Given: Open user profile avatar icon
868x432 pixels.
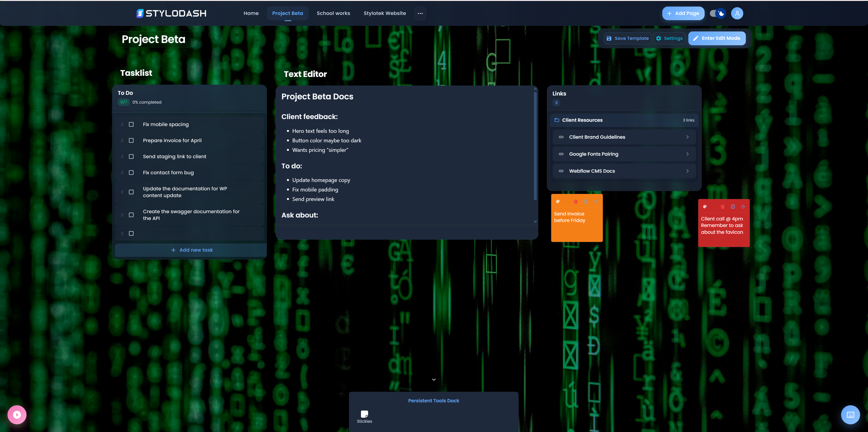Looking at the screenshot, I should point(737,14).
